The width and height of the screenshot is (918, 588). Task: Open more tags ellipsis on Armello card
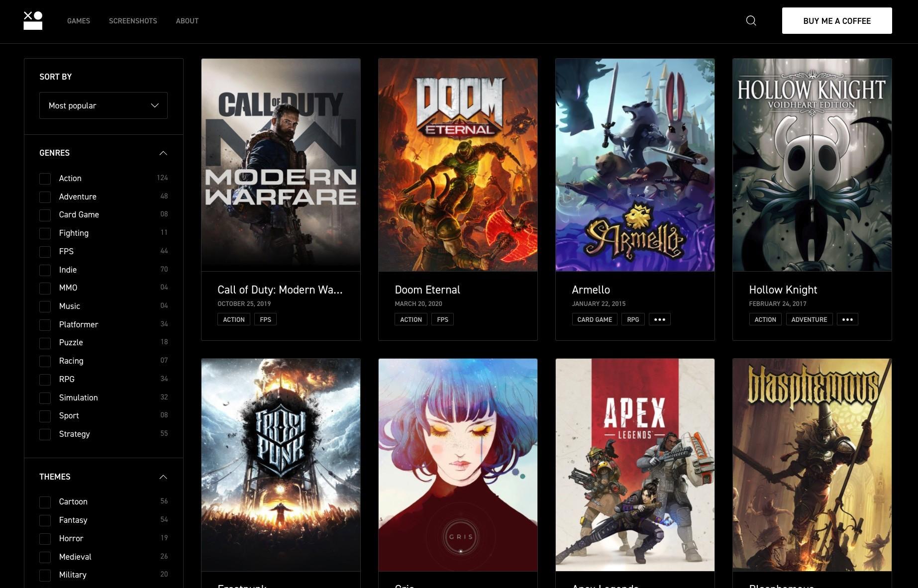[x=660, y=319]
